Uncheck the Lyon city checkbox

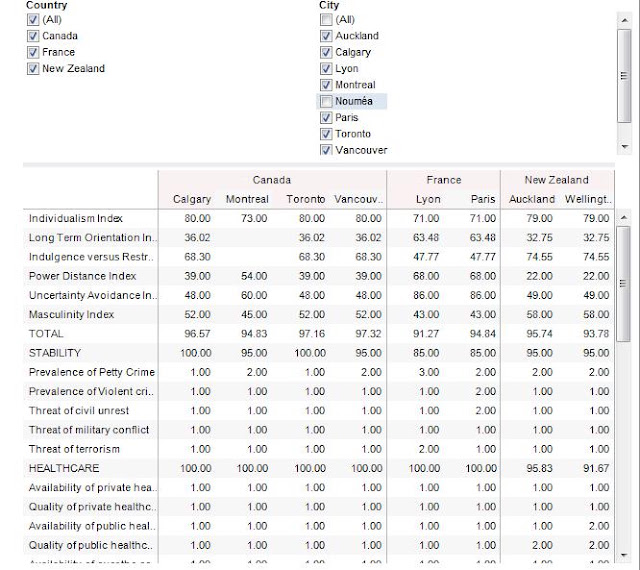tap(326, 69)
